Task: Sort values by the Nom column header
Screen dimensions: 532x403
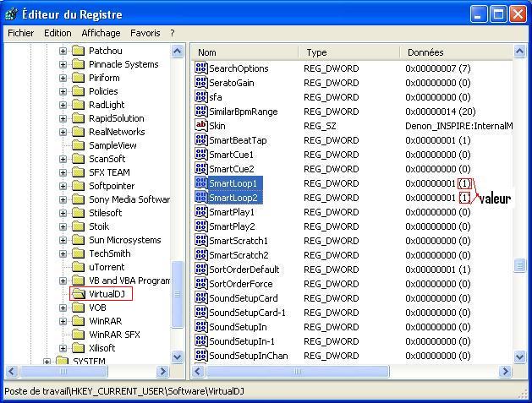Action: click(x=244, y=52)
